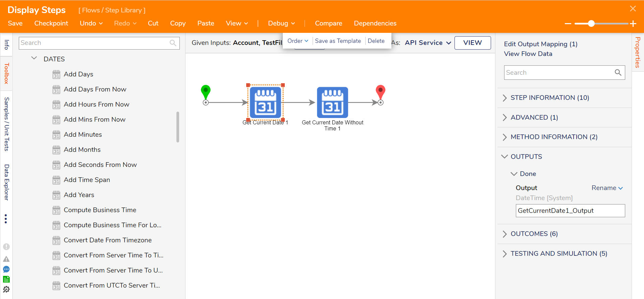
Task: Open the Data Explorer side tab
Action: [6, 182]
